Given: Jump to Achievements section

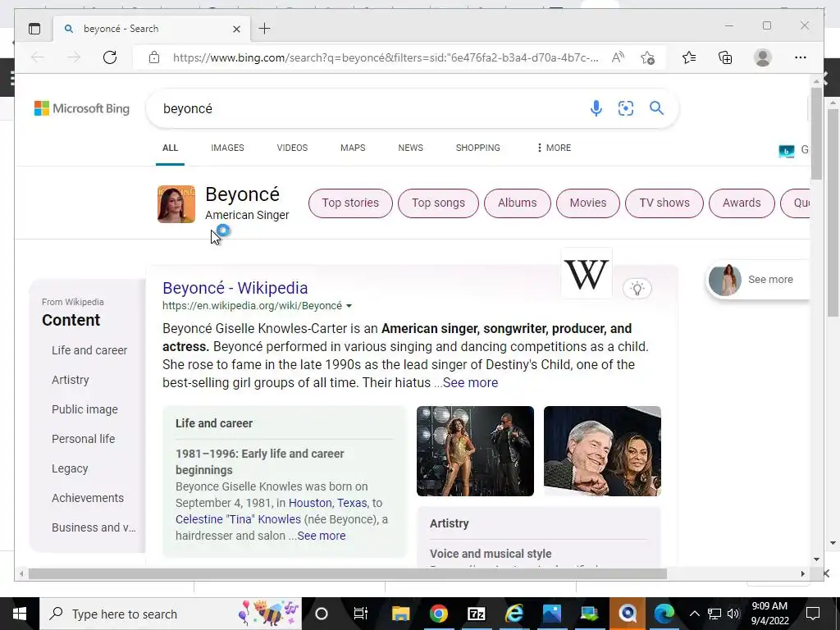Looking at the screenshot, I should pos(87,498).
